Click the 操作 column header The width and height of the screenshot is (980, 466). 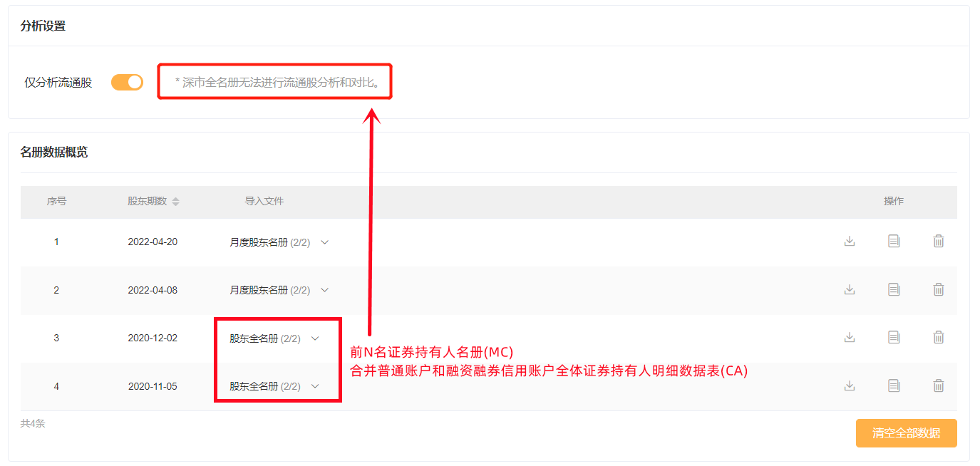click(x=894, y=202)
